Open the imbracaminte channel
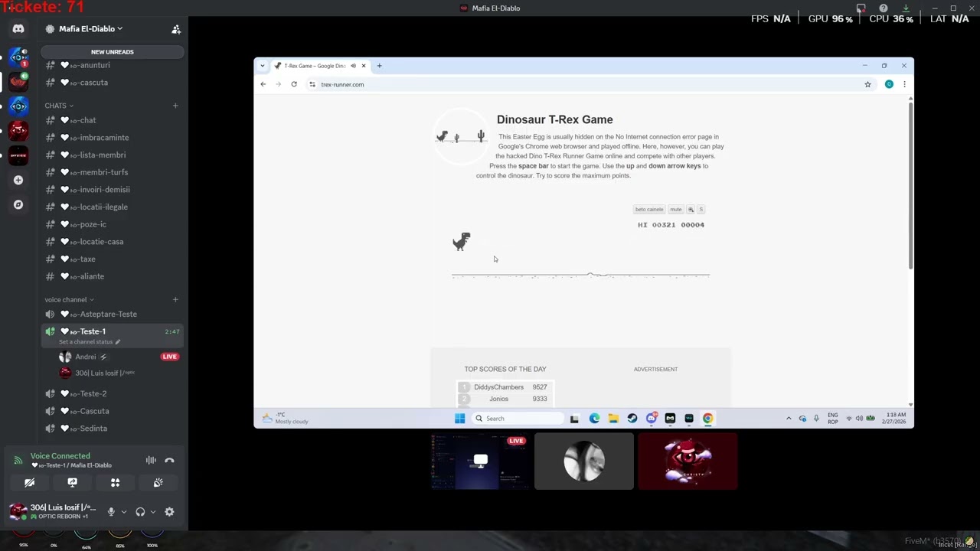 (112, 138)
